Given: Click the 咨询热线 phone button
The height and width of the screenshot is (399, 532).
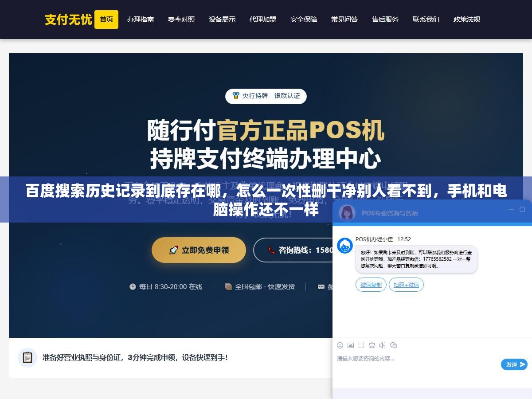Looking at the screenshot, I should (x=293, y=250).
